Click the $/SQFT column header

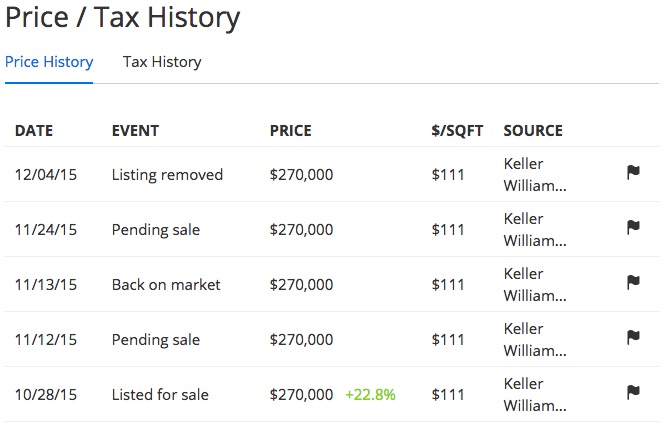coord(457,130)
